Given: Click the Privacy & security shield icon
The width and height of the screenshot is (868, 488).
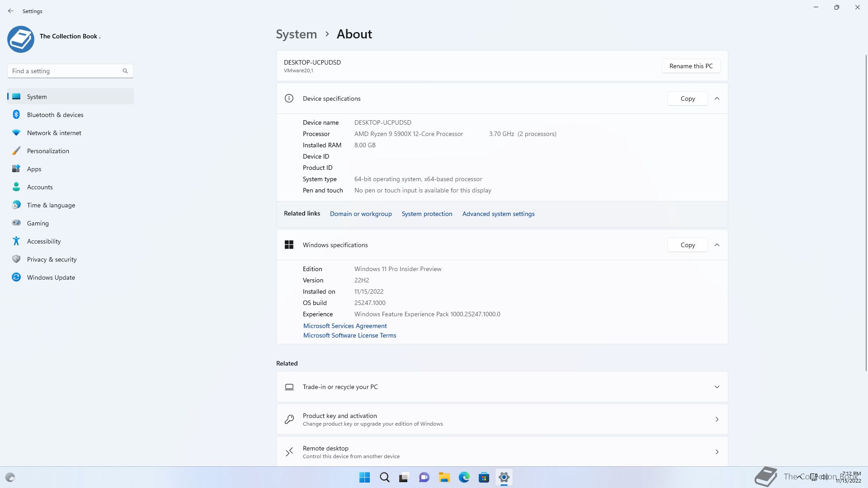Looking at the screenshot, I should tap(16, 259).
